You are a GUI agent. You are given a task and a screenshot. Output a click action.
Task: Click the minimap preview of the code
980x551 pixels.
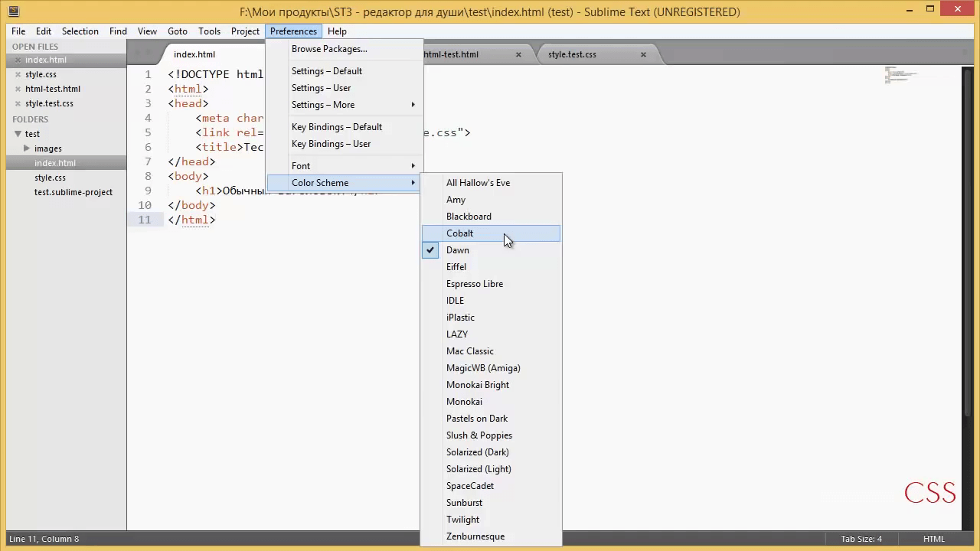[901, 75]
